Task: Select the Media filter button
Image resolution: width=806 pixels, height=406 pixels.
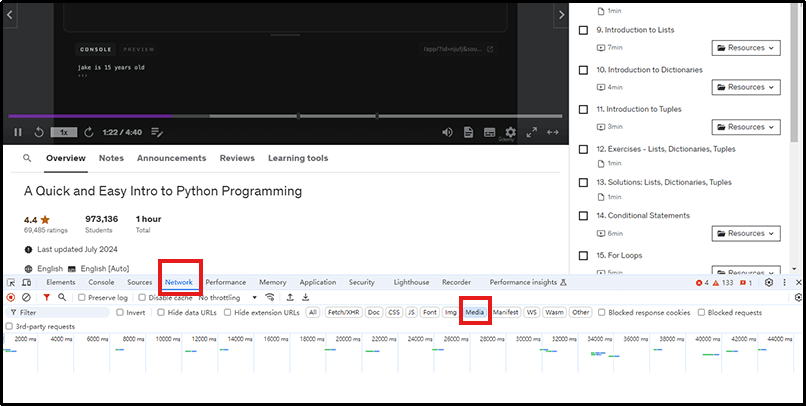Action: click(x=474, y=312)
